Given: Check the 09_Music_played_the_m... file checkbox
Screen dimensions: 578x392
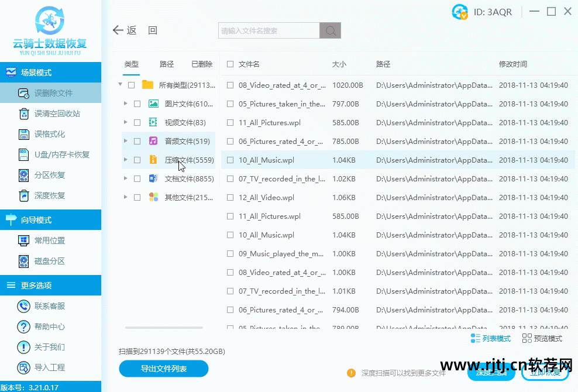Looking at the screenshot, I should click(x=230, y=254).
